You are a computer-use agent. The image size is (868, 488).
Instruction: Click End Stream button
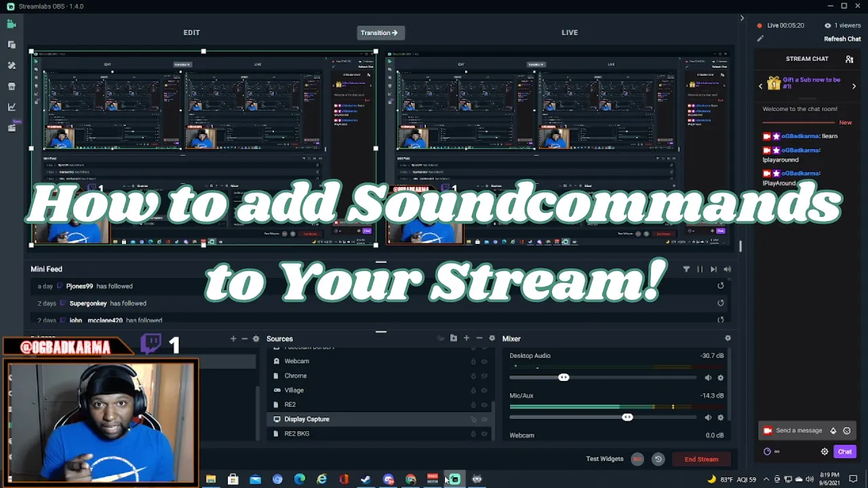click(701, 459)
